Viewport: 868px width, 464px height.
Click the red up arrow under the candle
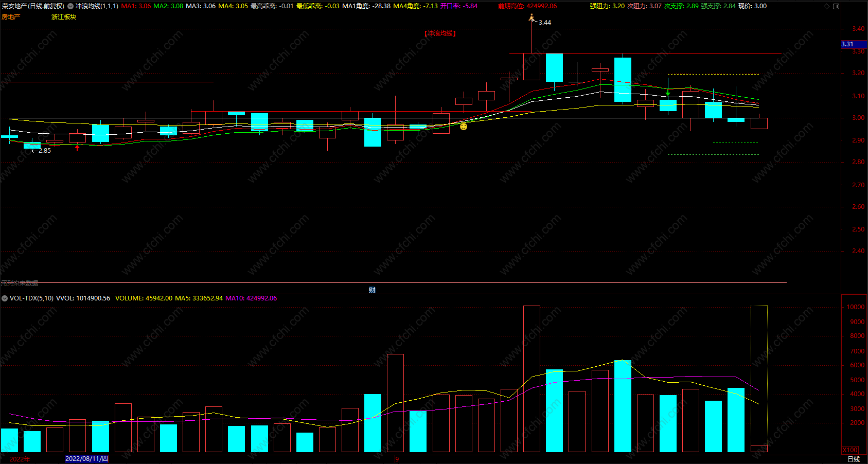click(x=77, y=148)
